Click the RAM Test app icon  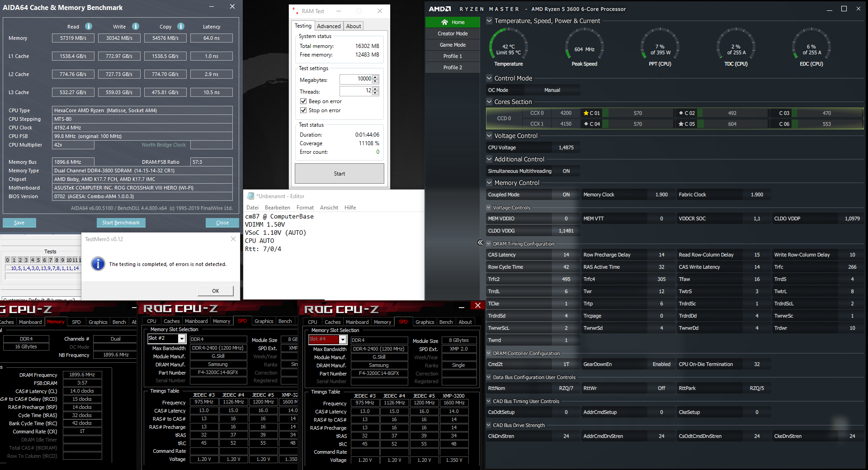tap(295, 11)
